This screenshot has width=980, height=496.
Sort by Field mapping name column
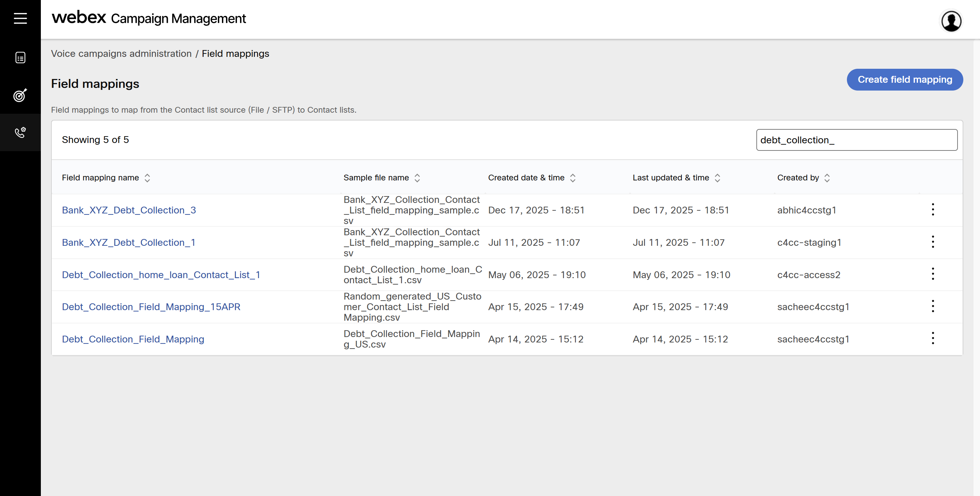pos(147,178)
